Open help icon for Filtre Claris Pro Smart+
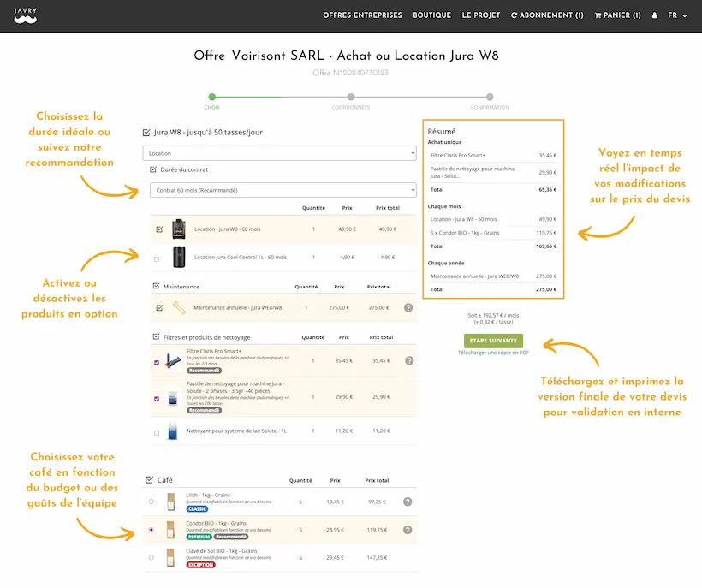The width and height of the screenshot is (702, 588). (x=409, y=360)
